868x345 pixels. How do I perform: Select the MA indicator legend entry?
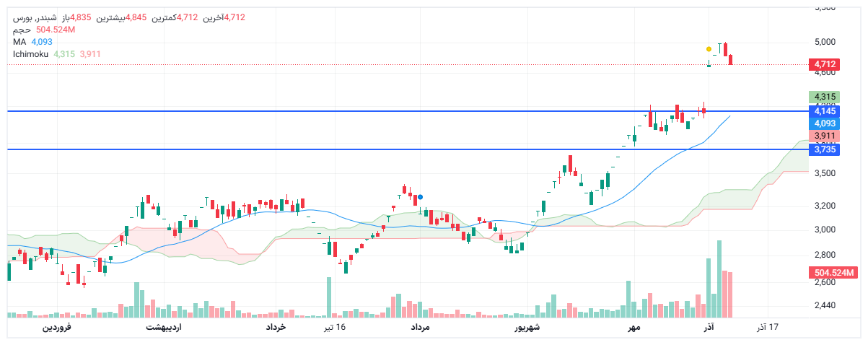pos(19,42)
